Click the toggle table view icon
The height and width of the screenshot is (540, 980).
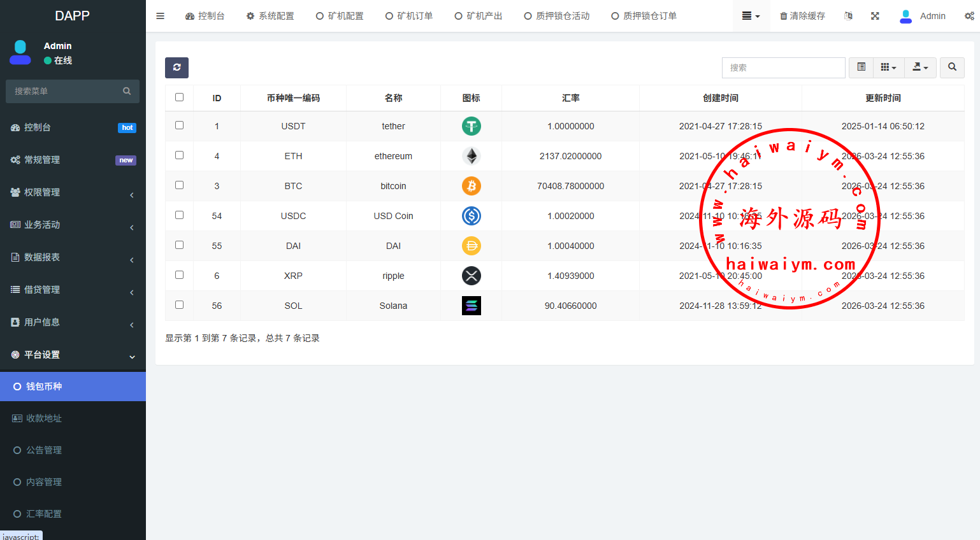tap(861, 67)
